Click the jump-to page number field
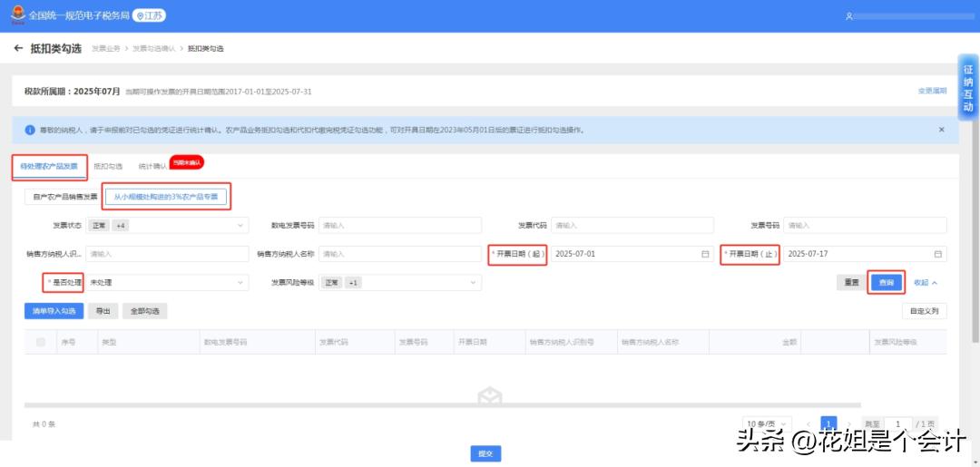 (x=897, y=424)
